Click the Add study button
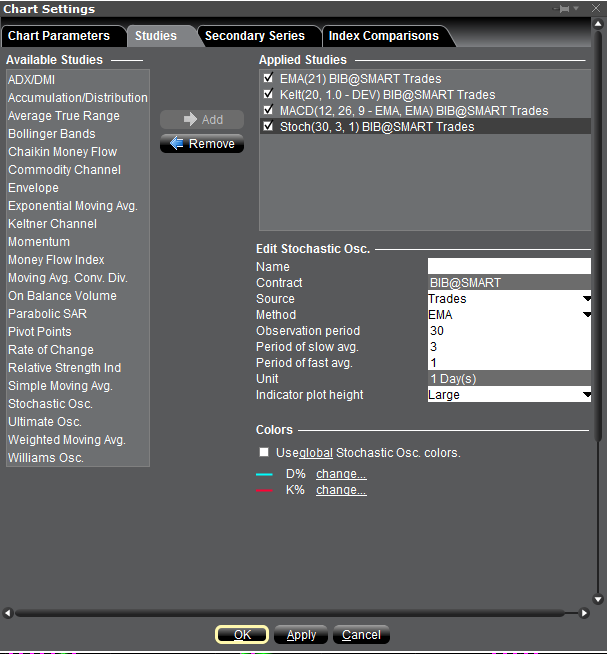607x654 pixels. [202, 120]
